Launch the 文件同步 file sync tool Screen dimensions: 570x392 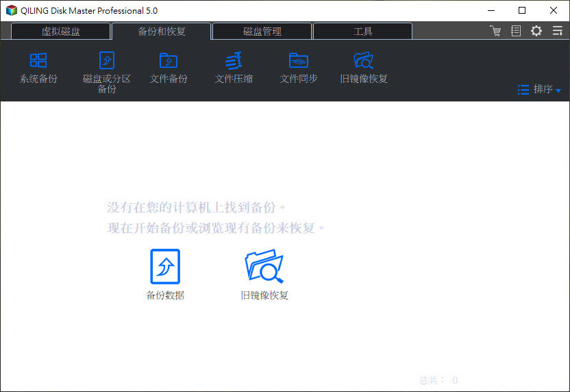(x=298, y=68)
